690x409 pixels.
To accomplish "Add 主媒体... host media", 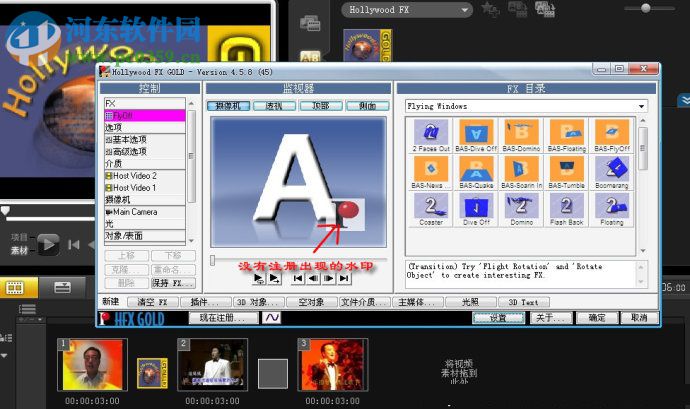I will coord(418,302).
